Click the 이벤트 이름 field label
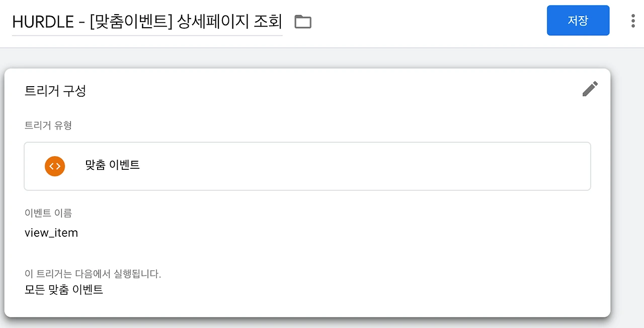This screenshot has width=644, height=328. [x=48, y=213]
